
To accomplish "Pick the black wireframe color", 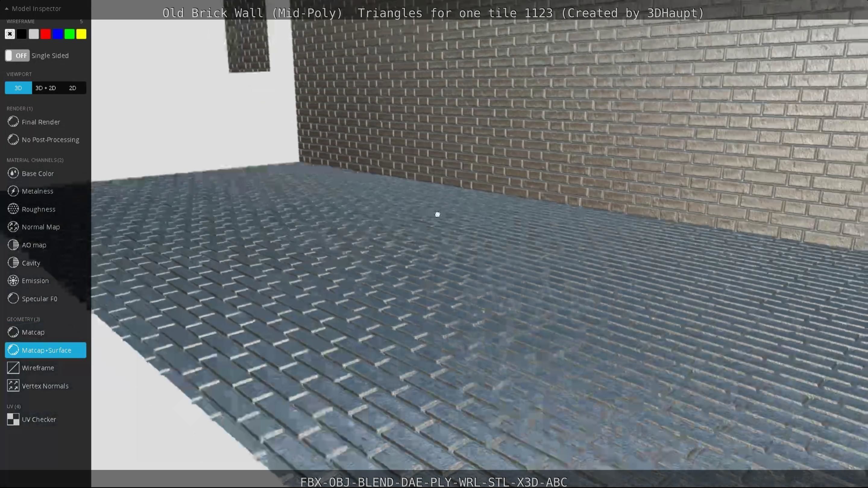I will [22, 34].
